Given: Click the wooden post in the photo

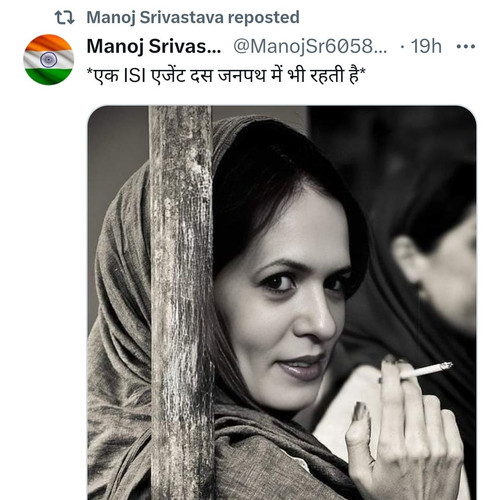Looking at the screenshot, I should point(181,303).
